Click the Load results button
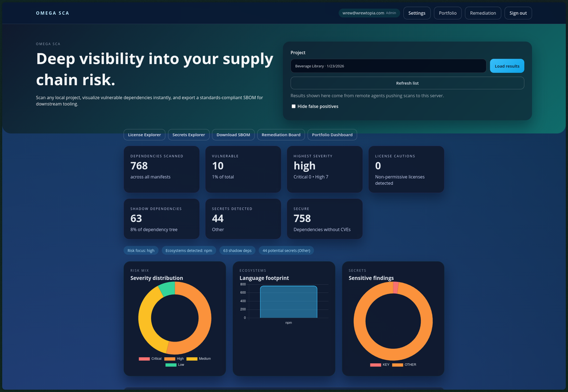This screenshot has height=392, width=568. 507,66
